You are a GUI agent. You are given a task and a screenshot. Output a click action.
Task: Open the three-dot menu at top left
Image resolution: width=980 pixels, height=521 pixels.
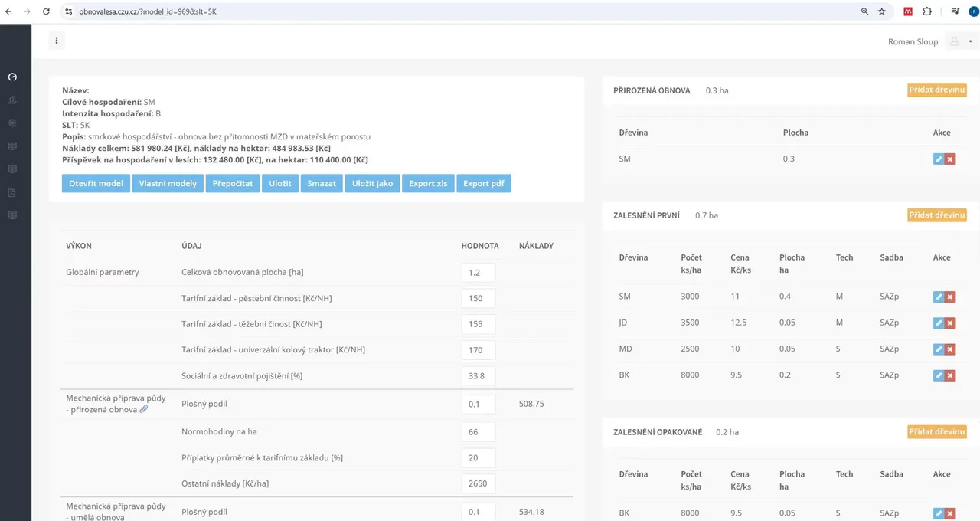56,41
